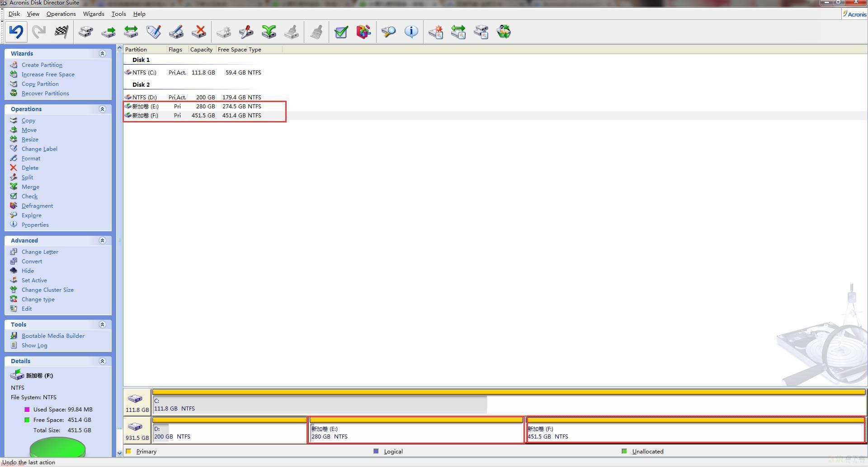Viewport: 868px width, 467px height.
Task: Click the Check partition checkmark icon
Action: coord(341,32)
